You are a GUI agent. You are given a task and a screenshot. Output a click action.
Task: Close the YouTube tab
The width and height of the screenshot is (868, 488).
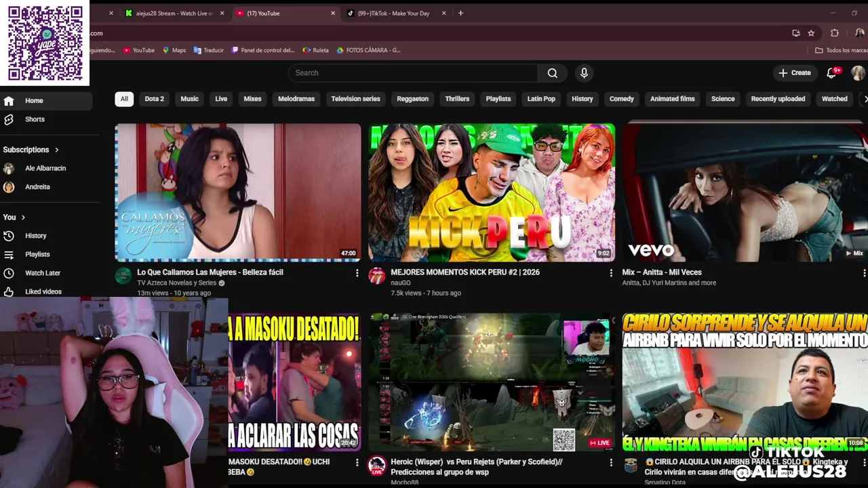tap(333, 13)
